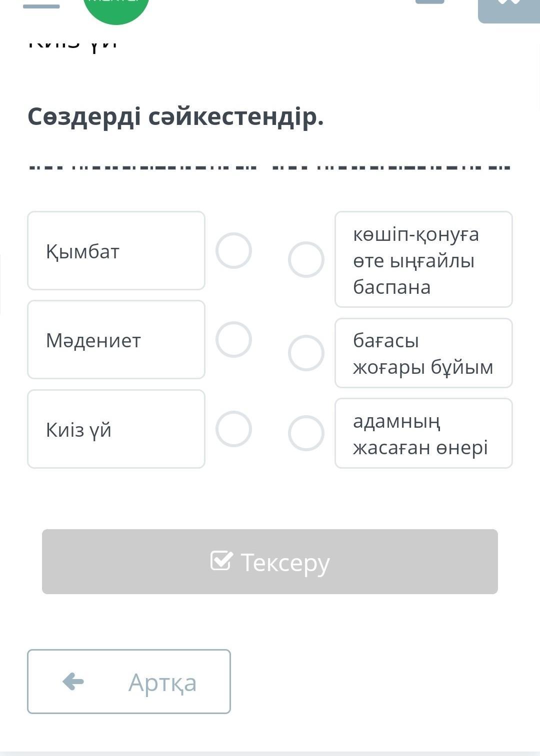Viewport: 540px width, 756px height.
Task: Click the бағасы жоғары бұйым definition card
Action: pyautogui.click(x=423, y=353)
